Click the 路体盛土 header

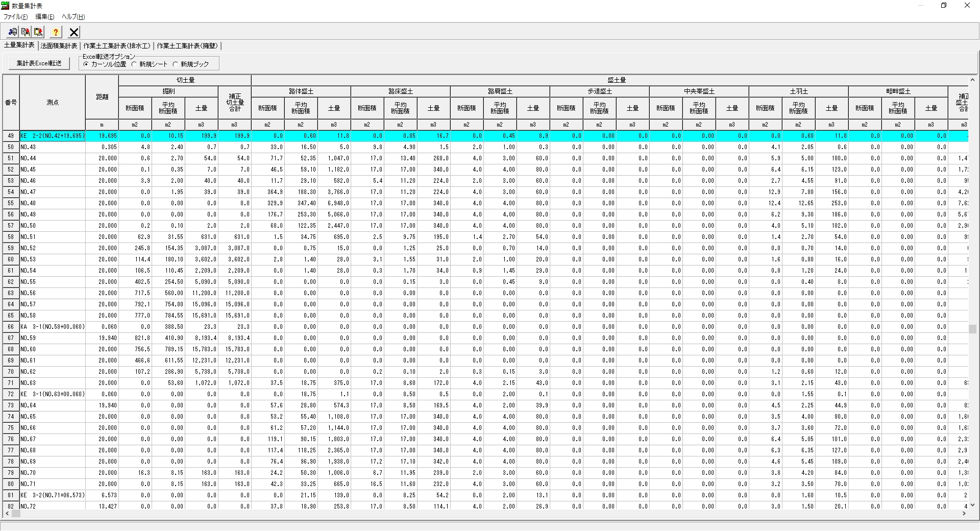pos(301,91)
